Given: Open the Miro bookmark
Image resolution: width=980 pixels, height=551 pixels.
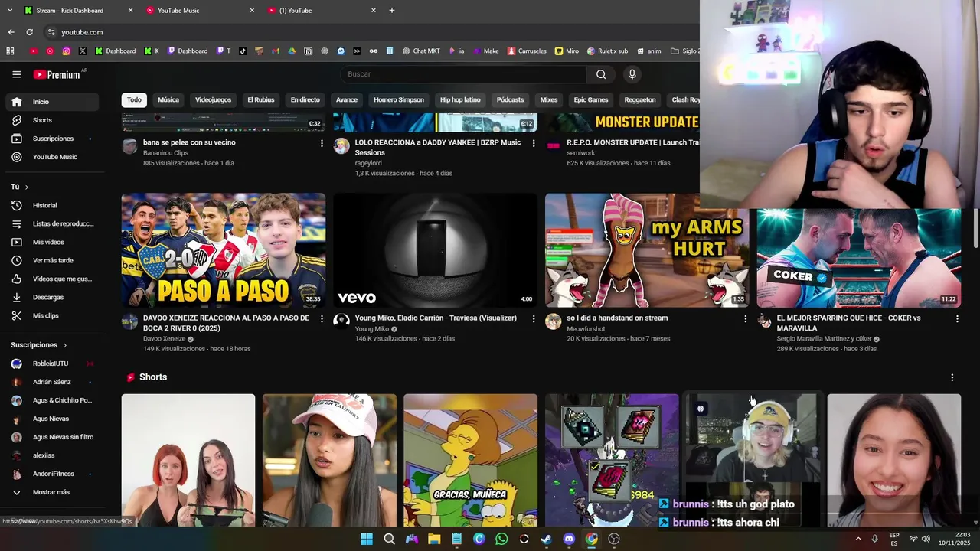Looking at the screenshot, I should coord(567,51).
